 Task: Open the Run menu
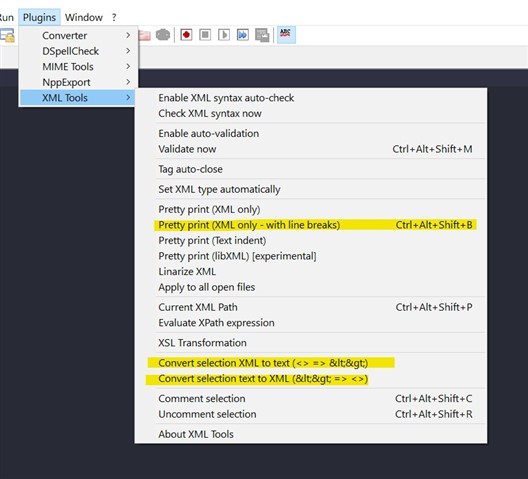point(7,17)
